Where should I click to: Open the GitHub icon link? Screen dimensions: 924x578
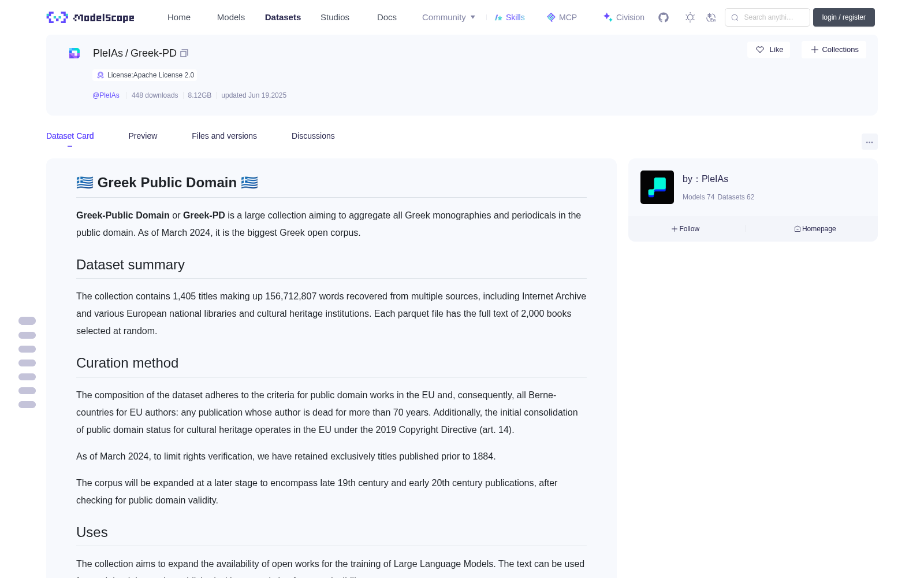pos(664,17)
